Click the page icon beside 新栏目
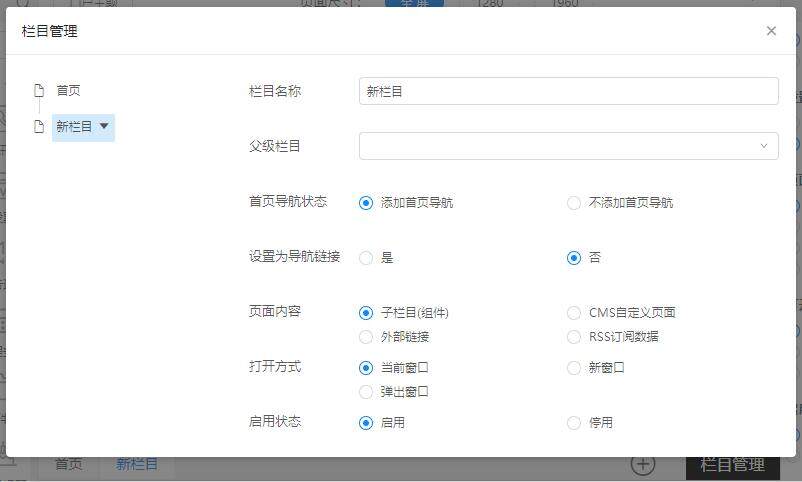This screenshot has width=802, height=482. pyautogui.click(x=39, y=127)
